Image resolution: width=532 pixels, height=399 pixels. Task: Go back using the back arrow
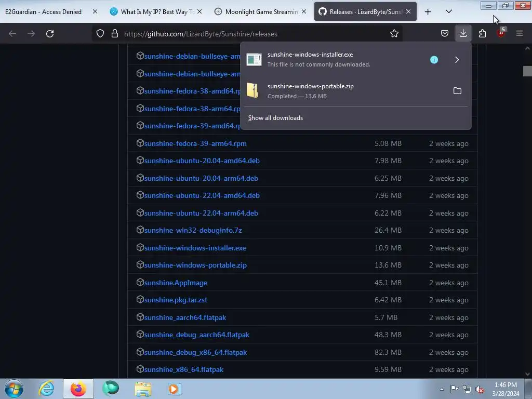click(12, 34)
